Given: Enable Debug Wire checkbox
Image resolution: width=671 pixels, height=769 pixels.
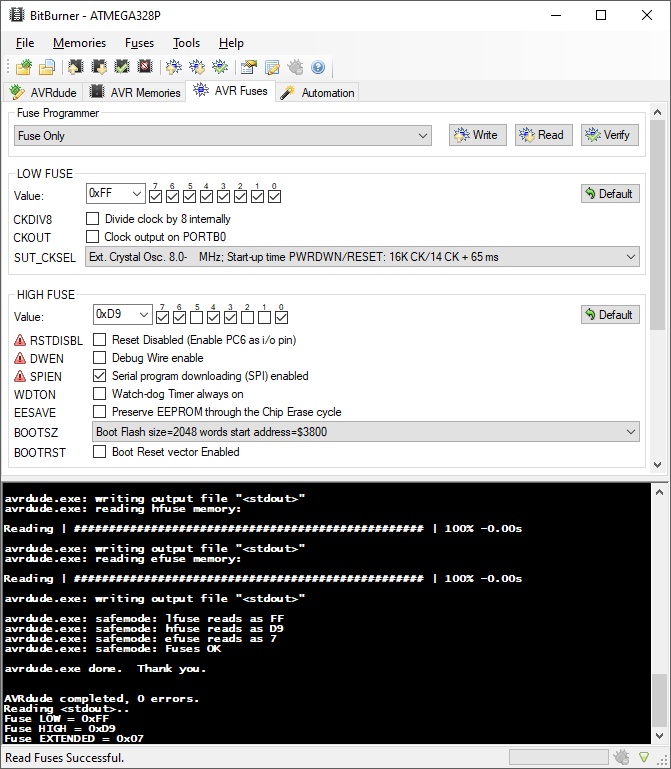Looking at the screenshot, I should tap(99, 358).
